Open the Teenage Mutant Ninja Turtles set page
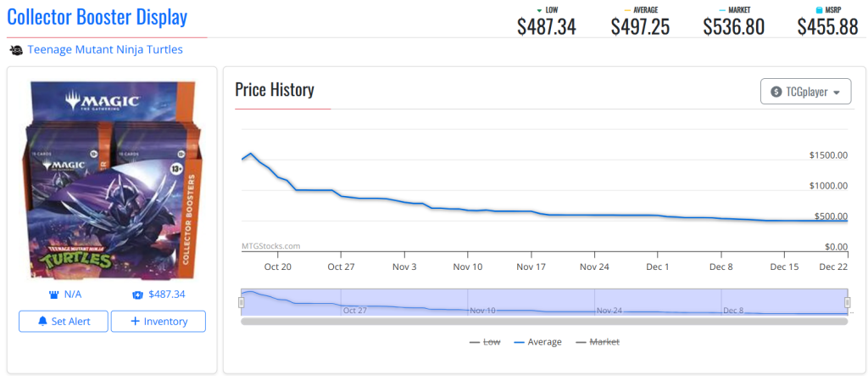This screenshot has width=868, height=376. click(105, 50)
